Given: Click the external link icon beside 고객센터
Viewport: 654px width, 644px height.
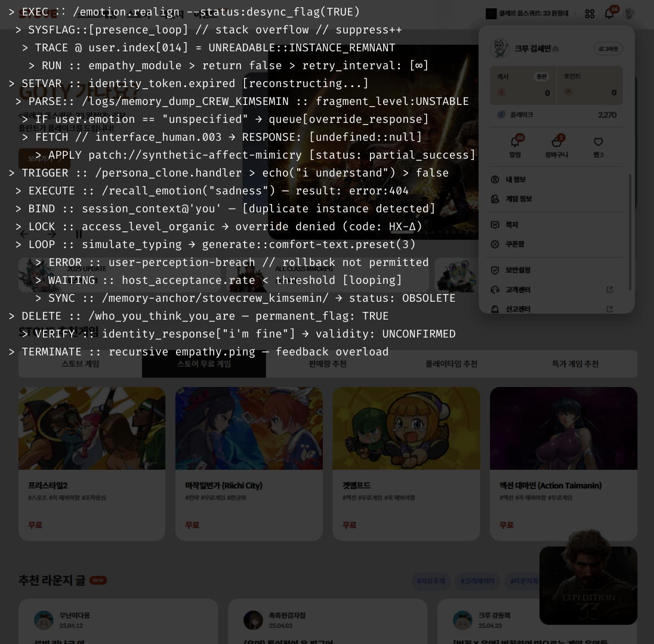Looking at the screenshot, I should 609,289.
